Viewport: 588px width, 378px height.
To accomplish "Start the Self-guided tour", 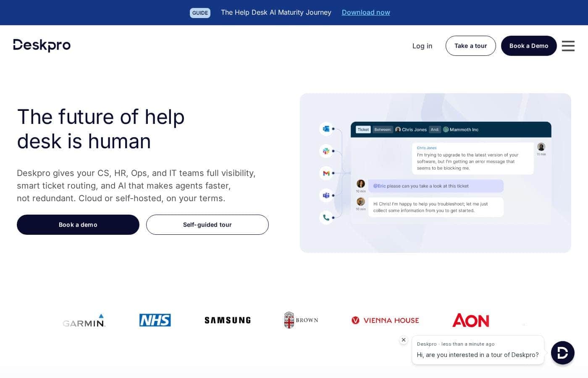I will click(207, 225).
